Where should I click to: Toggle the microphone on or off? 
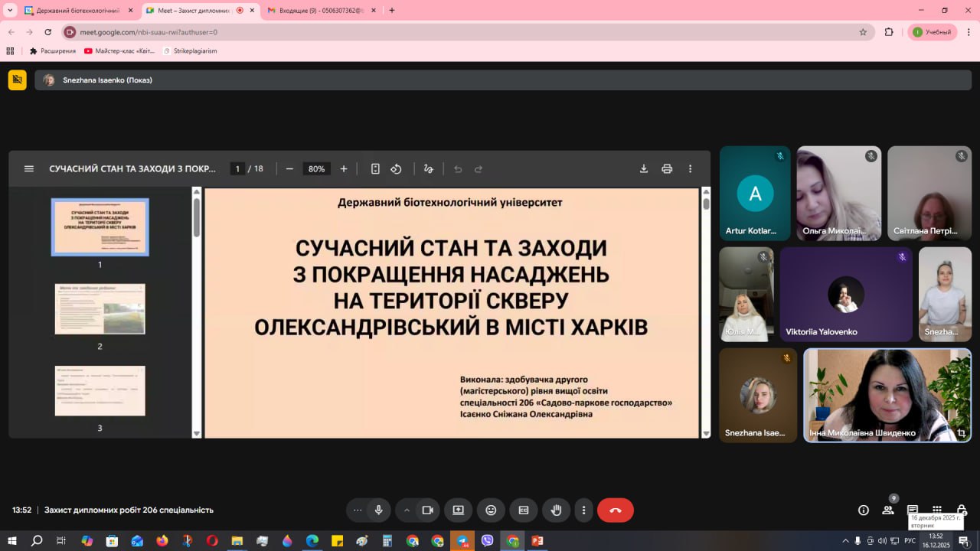(x=378, y=510)
